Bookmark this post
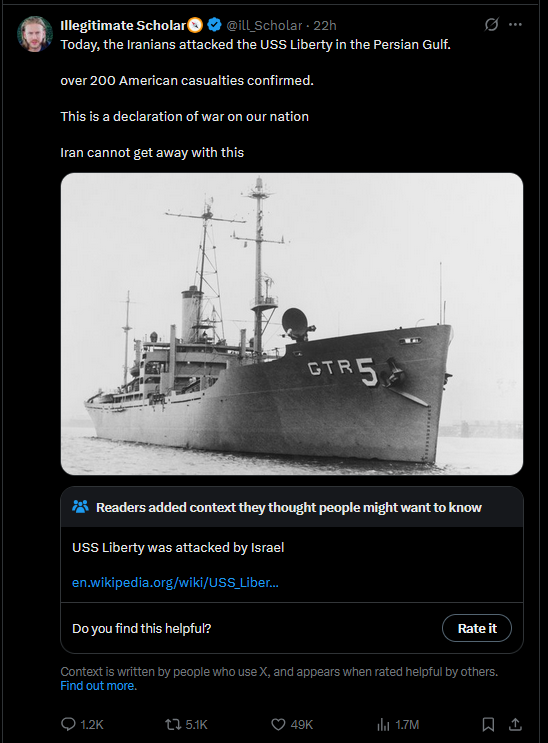548x743 pixels. tap(488, 724)
